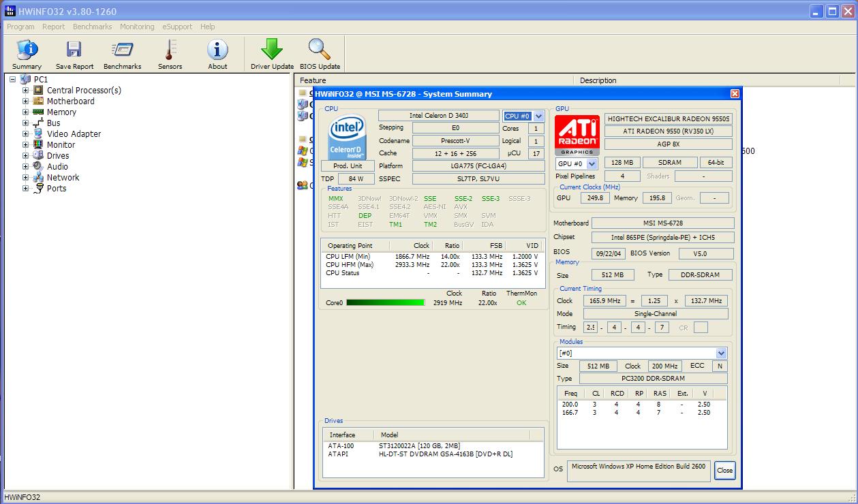Select Video Adapter in the tree
The height and width of the screenshot is (504, 858).
(74, 133)
